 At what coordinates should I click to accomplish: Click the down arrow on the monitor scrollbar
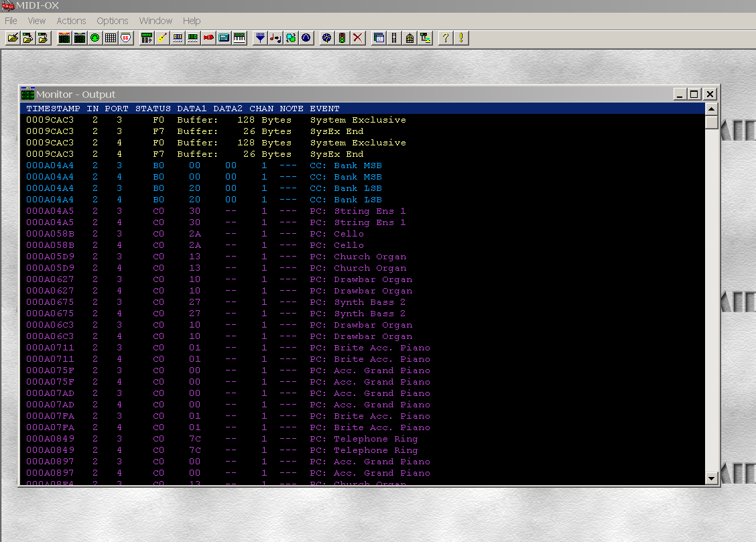tap(711, 478)
